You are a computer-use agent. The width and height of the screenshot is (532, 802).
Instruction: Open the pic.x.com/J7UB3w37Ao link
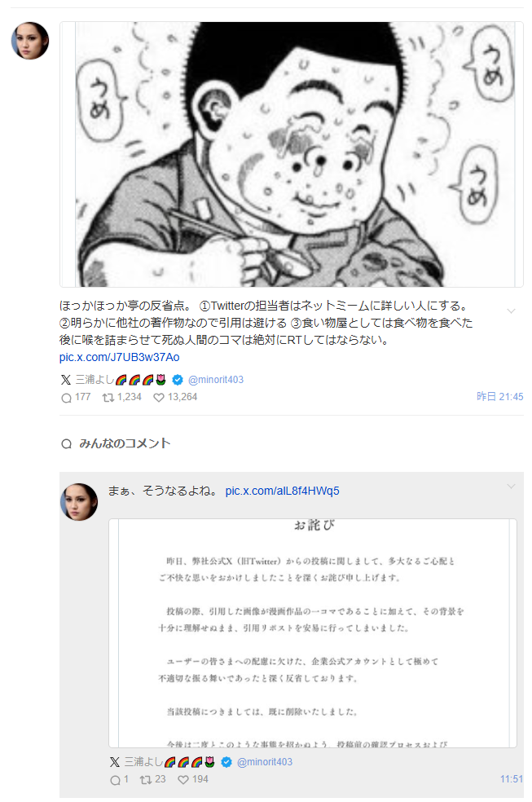(x=119, y=357)
